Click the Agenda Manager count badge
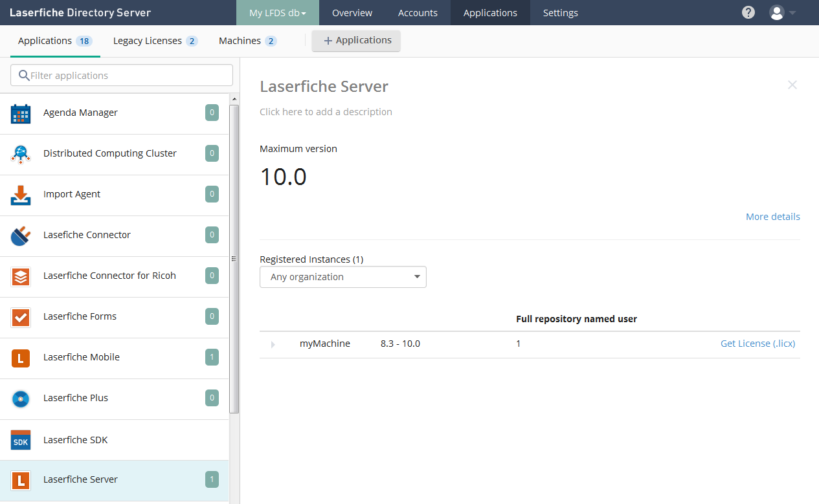The height and width of the screenshot is (504, 819). point(212,113)
